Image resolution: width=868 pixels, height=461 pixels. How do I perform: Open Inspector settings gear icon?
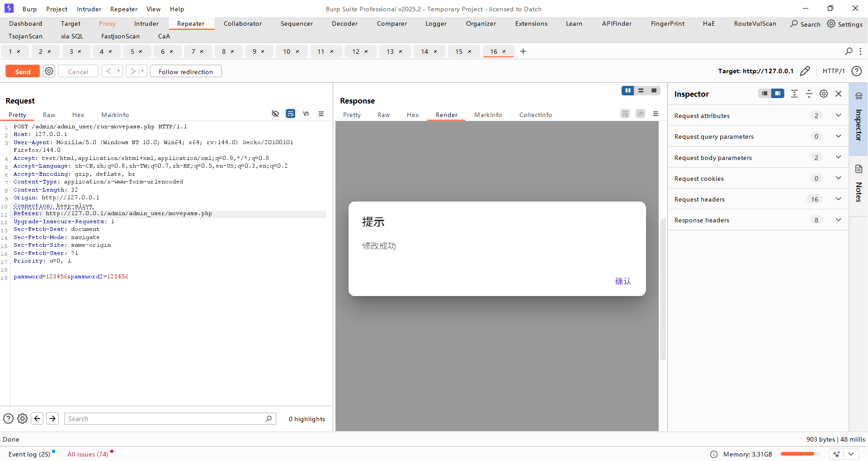[824, 94]
